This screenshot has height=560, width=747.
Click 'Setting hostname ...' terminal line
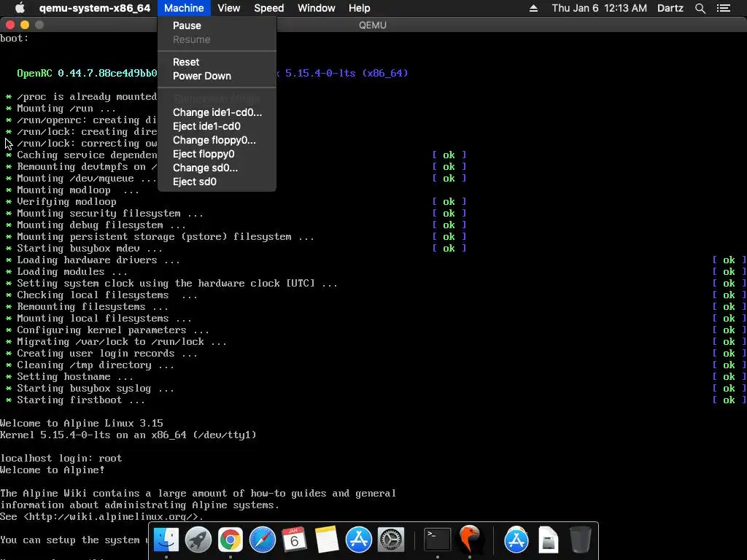pyautogui.click(x=75, y=377)
